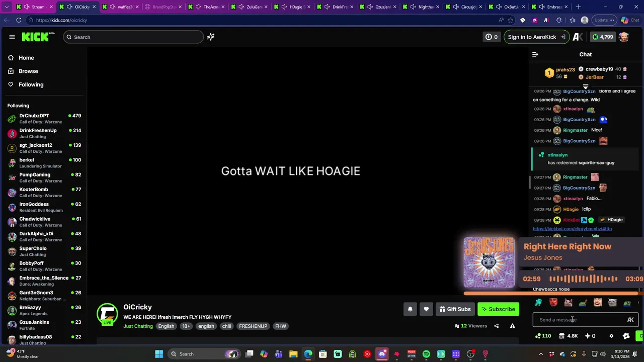Click BreEazyy in following list
Screen dimensions: 644x362
pos(44,310)
